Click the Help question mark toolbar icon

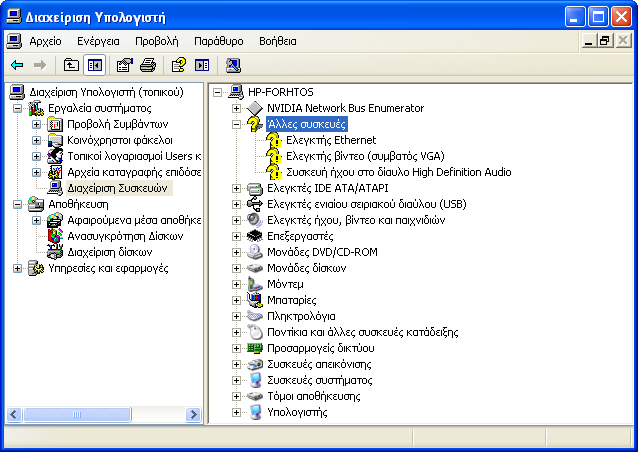pos(179,65)
